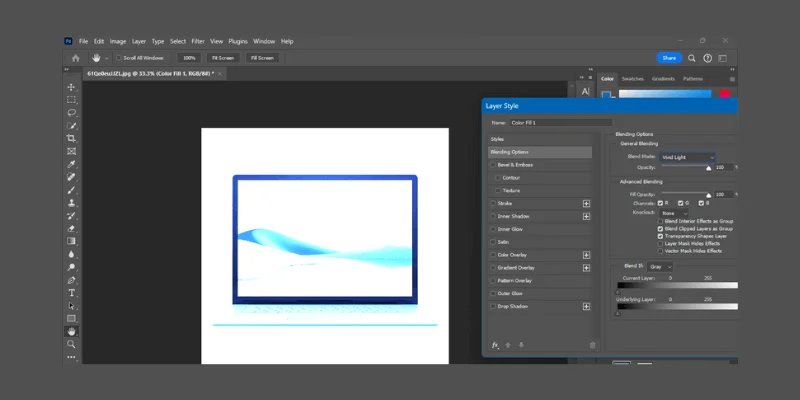Select the Hand tool in toolbar
This screenshot has height=400, width=800.
(71, 331)
